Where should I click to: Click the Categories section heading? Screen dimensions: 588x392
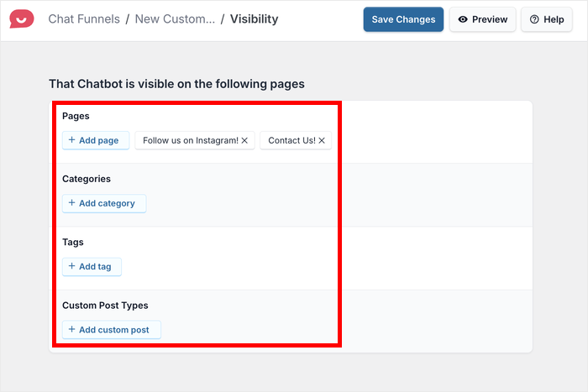click(x=87, y=179)
